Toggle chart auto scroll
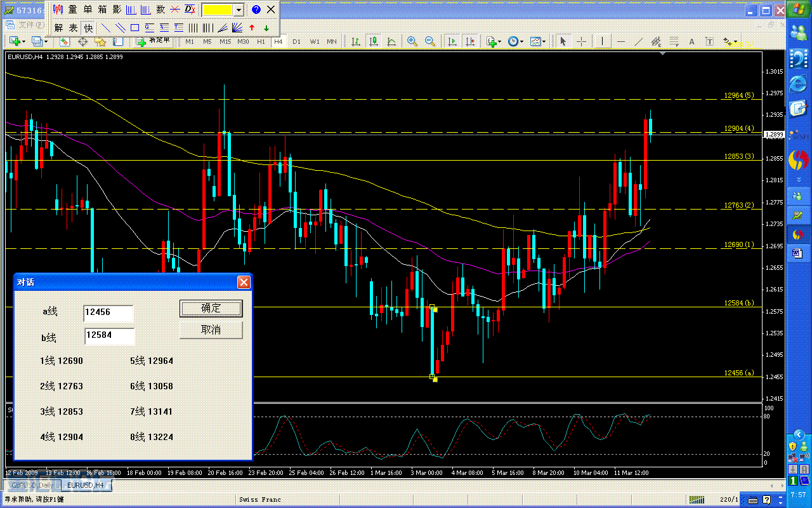Viewport: 812px width, 508px height. [452, 41]
